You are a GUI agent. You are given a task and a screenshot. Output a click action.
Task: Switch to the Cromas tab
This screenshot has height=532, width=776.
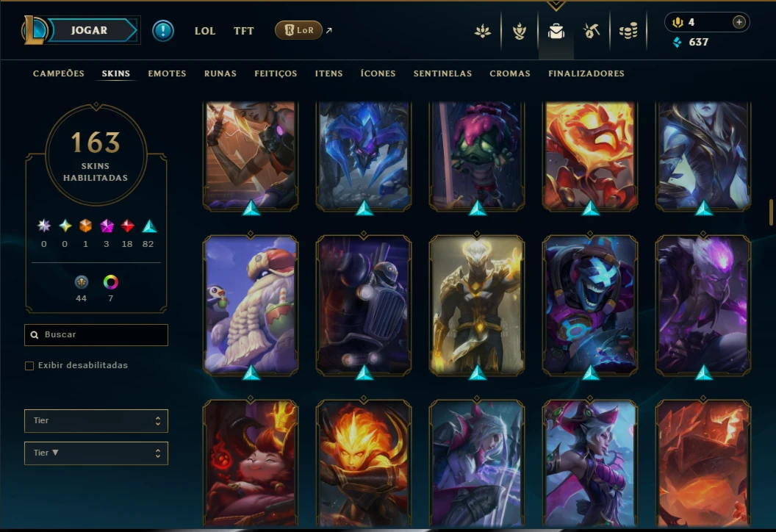(510, 73)
